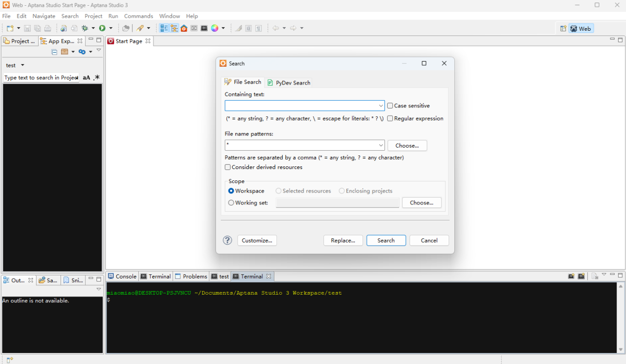Enable the Case sensitive checkbox
Viewport: 626px width, 364px height.
pyautogui.click(x=390, y=106)
